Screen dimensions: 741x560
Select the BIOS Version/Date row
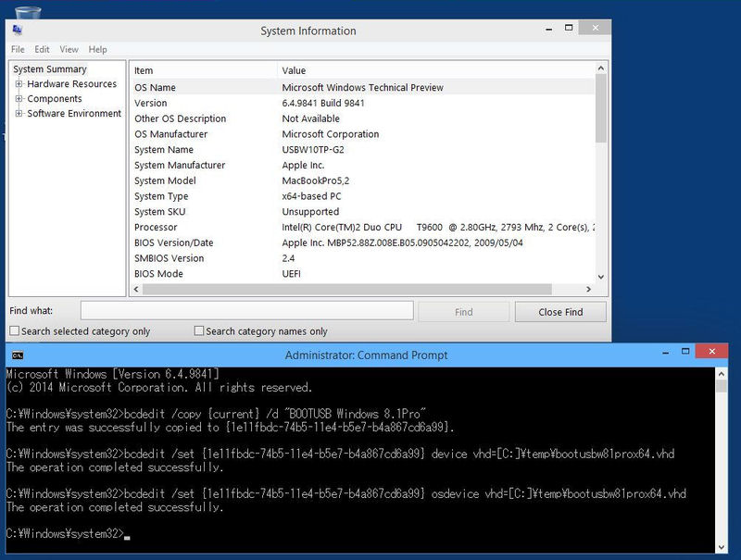click(362, 243)
